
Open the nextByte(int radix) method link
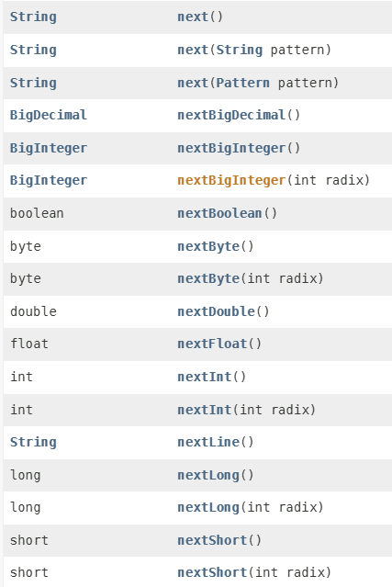coord(208,278)
